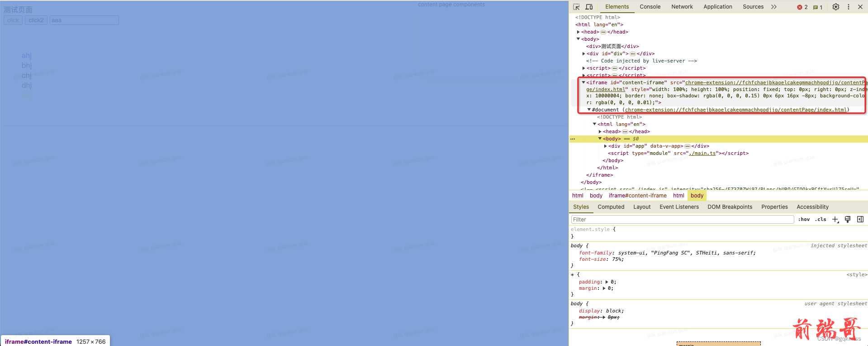The image size is (868, 346).
Task: Switch to the Elements tab
Action: coord(617,7)
